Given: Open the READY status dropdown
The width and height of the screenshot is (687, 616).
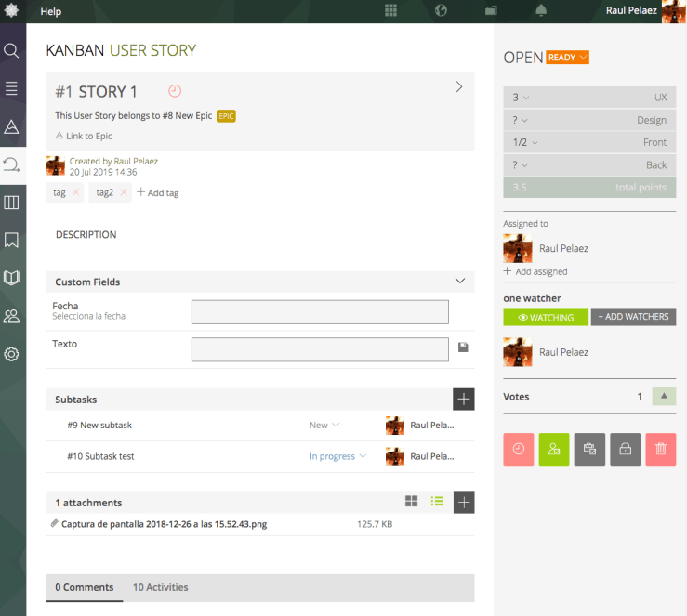Looking at the screenshot, I should point(568,58).
